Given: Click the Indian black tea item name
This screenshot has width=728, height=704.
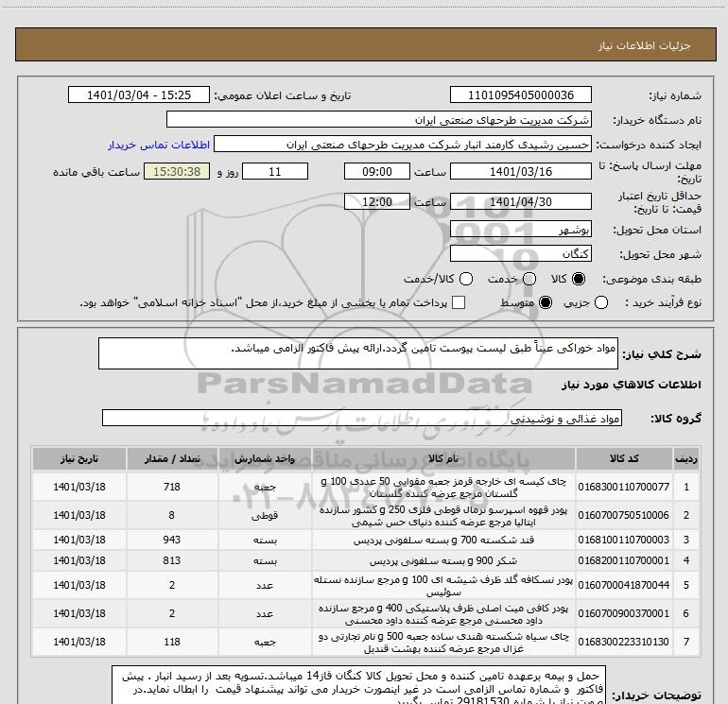Looking at the screenshot, I should [x=443, y=643].
